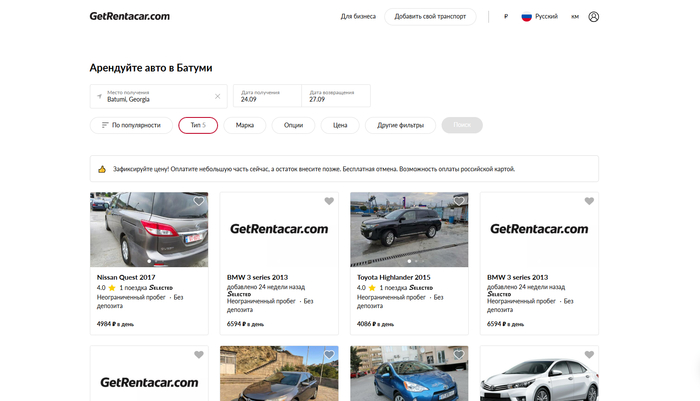The width and height of the screenshot is (700, 401).
Task: Click Добавить свой транспорт button
Action: pos(430,17)
